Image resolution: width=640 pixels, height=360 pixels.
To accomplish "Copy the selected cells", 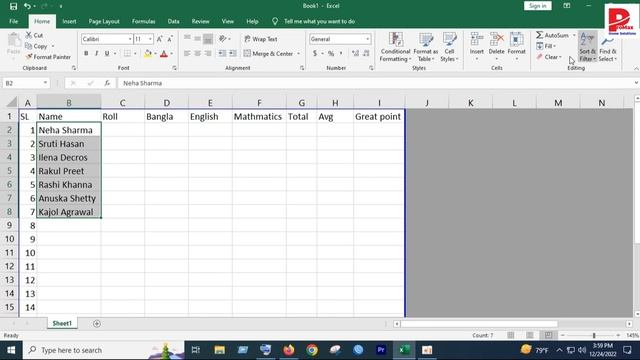I will (36, 46).
